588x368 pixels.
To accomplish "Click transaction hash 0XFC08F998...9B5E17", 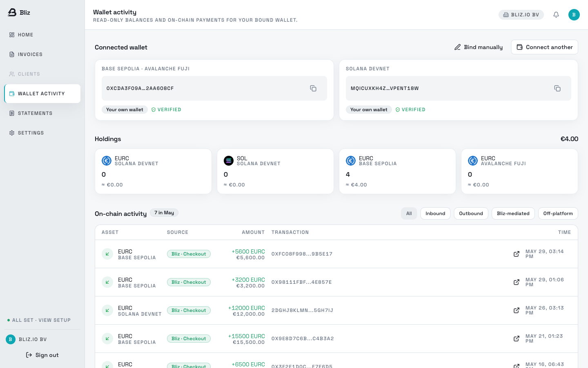I will [x=302, y=254].
